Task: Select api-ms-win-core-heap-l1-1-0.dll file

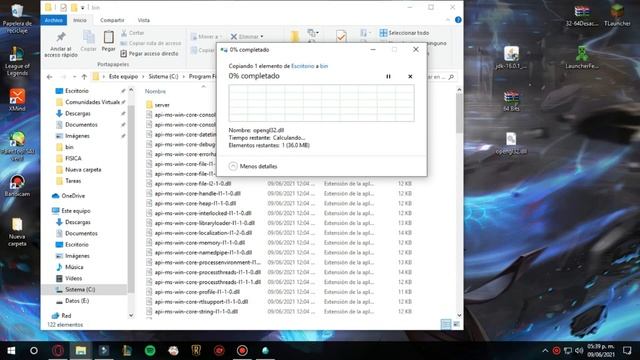Action: pos(195,203)
